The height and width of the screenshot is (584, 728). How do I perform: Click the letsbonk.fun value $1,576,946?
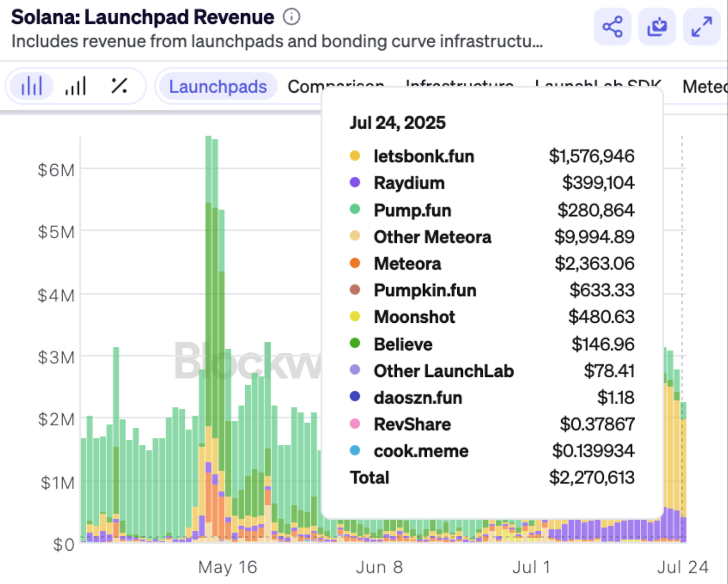[x=591, y=156]
